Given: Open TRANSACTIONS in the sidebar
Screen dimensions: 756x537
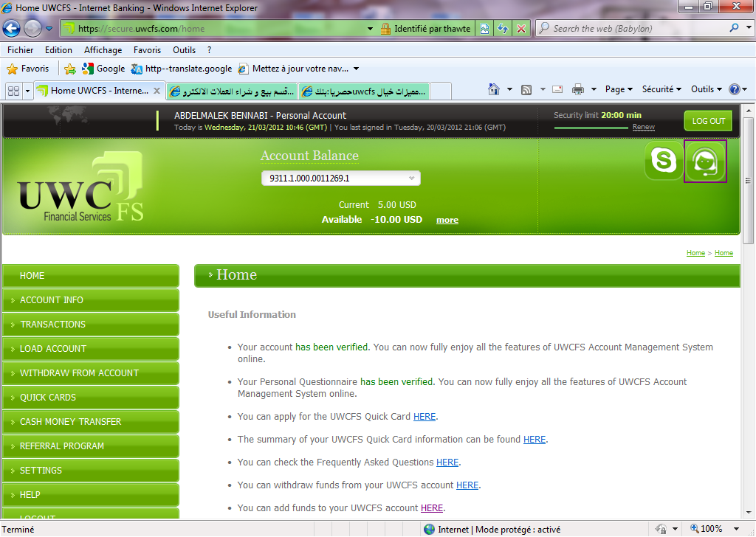Looking at the screenshot, I should (x=91, y=325).
